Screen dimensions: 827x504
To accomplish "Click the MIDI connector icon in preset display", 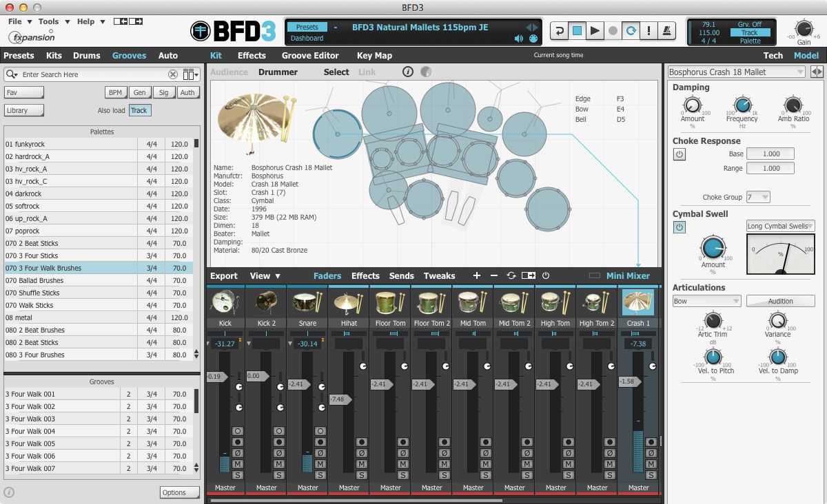I will (533, 39).
